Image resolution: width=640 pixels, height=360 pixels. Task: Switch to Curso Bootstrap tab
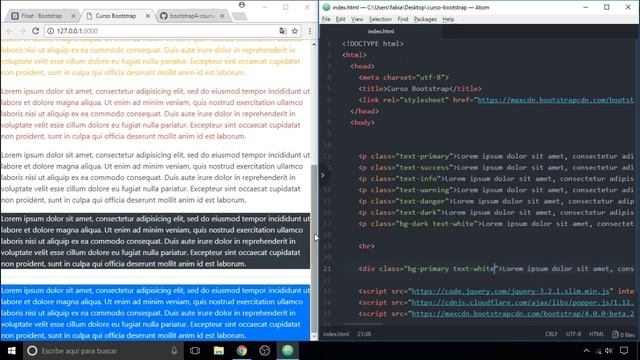click(116, 16)
